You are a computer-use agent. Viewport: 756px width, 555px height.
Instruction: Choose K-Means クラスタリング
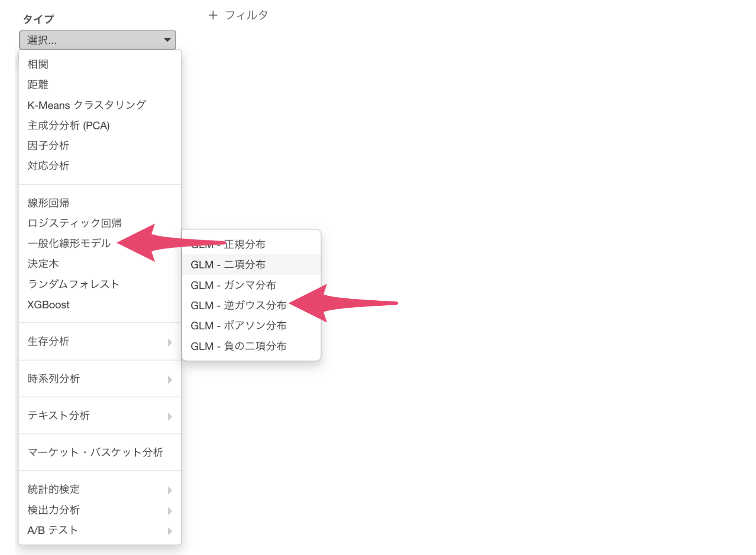click(100, 105)
